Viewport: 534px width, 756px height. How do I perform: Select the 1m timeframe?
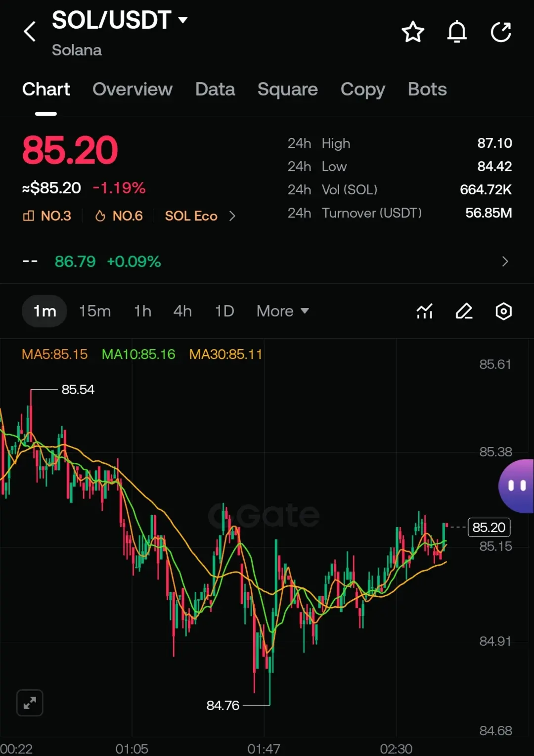(44, 311)
